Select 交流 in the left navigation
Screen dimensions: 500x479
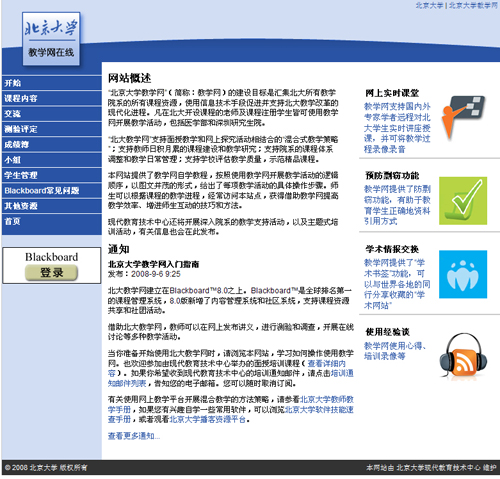pos(52,114)
